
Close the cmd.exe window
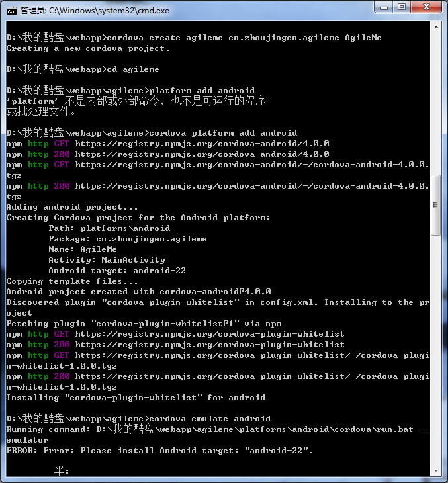426,7
